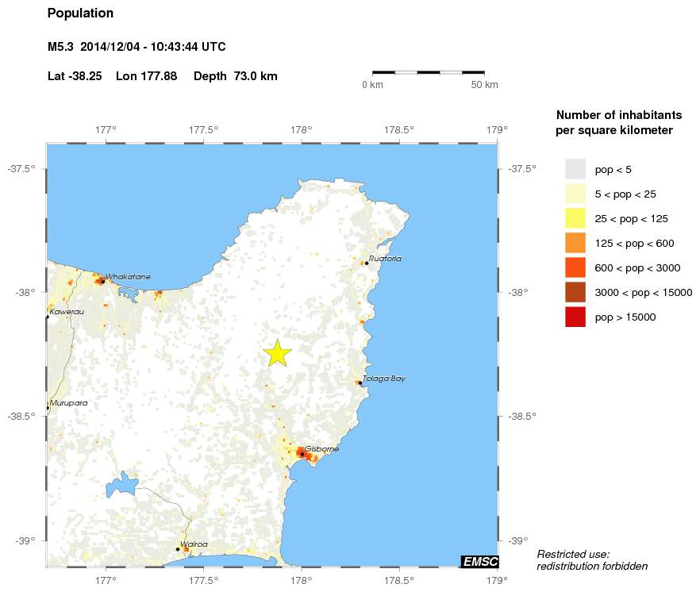Click the Kawerau town label

point(67,311)
